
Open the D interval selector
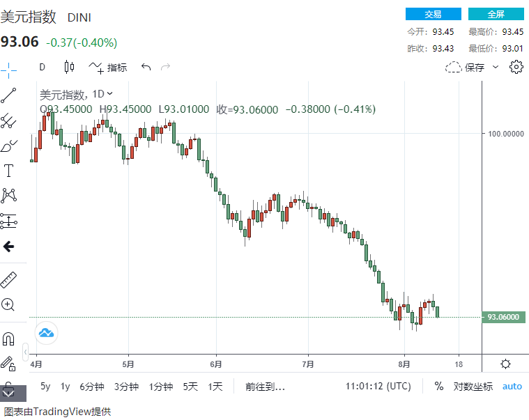tap(43, 67)
